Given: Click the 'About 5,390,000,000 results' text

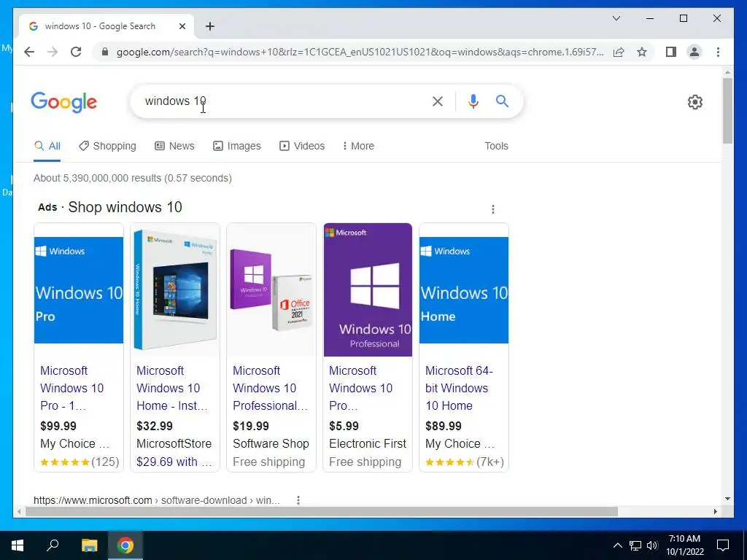Looking at the screenshot, I should point(133,178).
